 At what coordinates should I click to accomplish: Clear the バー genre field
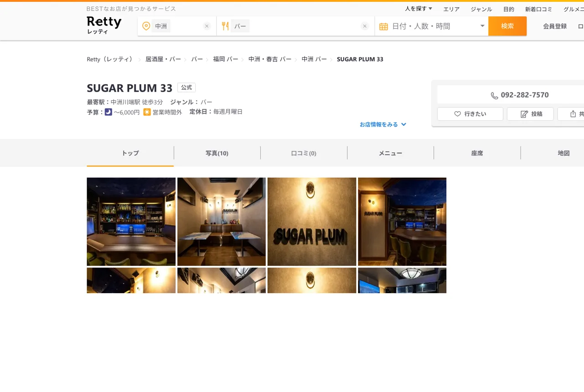pyautogui.click(x=365, y=26)
